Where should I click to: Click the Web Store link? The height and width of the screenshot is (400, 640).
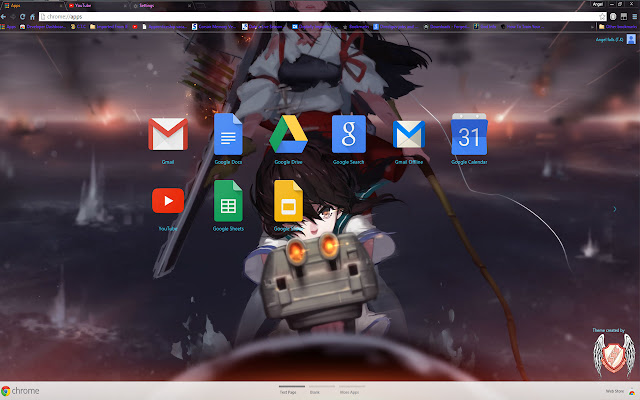tap(614, 391)
